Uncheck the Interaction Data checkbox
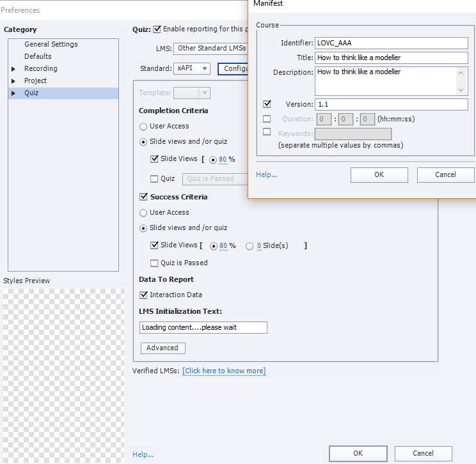Screen dimensions: 476x464 click(x=143, y=295)
